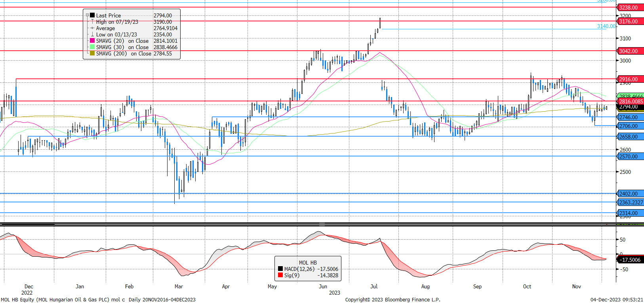Screen dimensions: 644x303
Task: Click the Feb month label on time axis
Action: [x=129, y=286]
